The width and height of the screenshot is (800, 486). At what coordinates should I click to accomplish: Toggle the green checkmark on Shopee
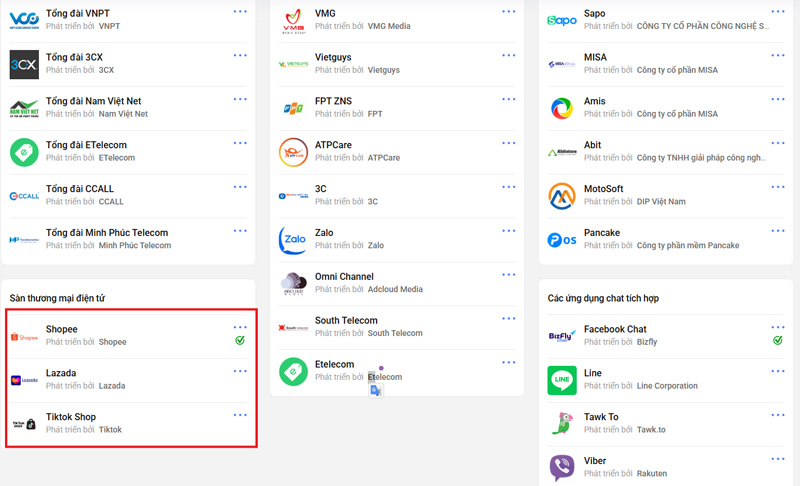coord(240,341)
